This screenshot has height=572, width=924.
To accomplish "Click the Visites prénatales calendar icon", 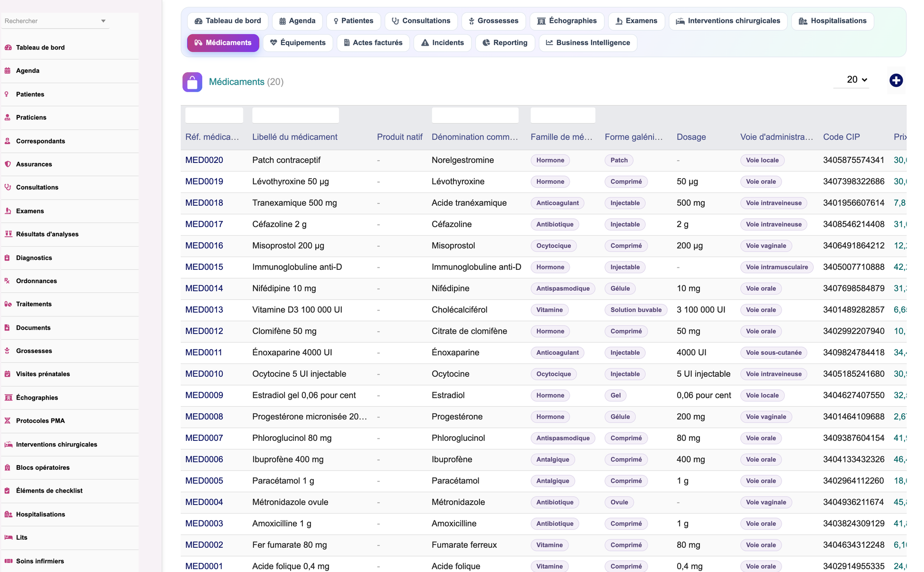I will [x=8, y=374].
